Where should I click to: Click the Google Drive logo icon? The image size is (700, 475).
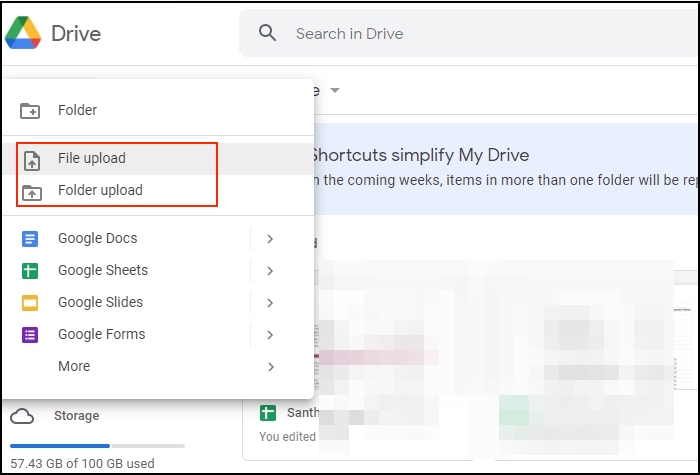point(22,33)
